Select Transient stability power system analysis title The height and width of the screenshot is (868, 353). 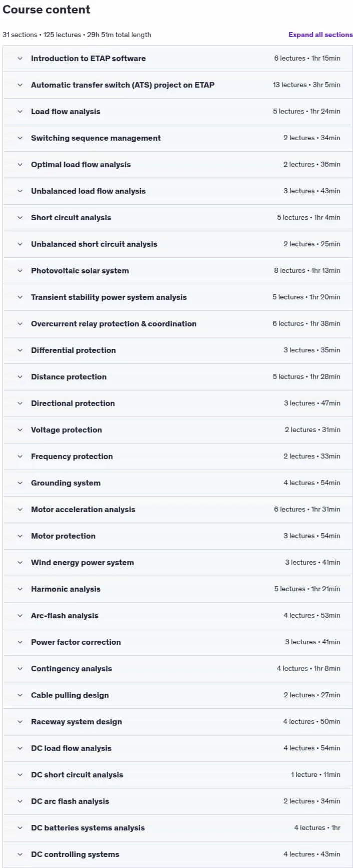pos(109,297)
